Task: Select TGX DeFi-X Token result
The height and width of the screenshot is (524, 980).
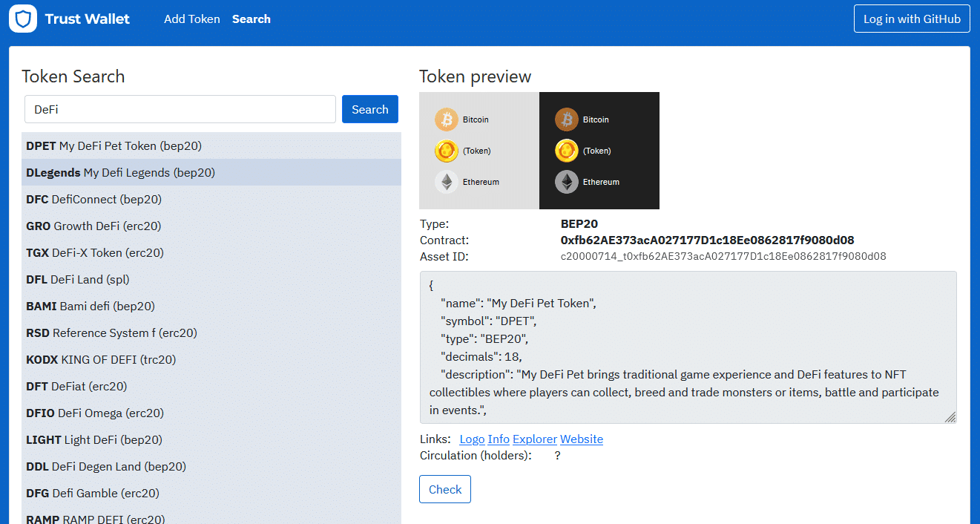Action: click(x=211, y=253)
